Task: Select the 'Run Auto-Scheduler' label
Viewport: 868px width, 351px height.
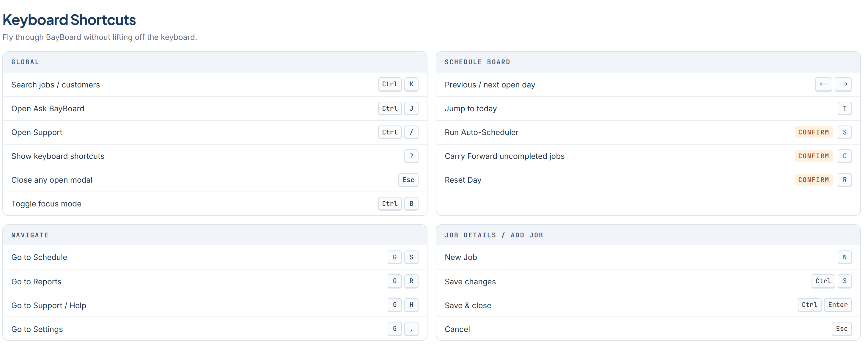Action: 481,132
